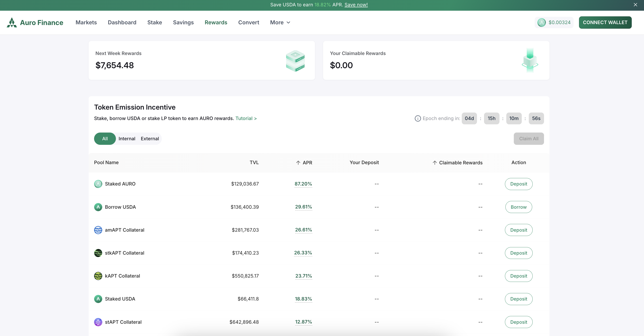This screenshot has width=644, height=336.
Task: Go to the Savings page
Action: 183,23
